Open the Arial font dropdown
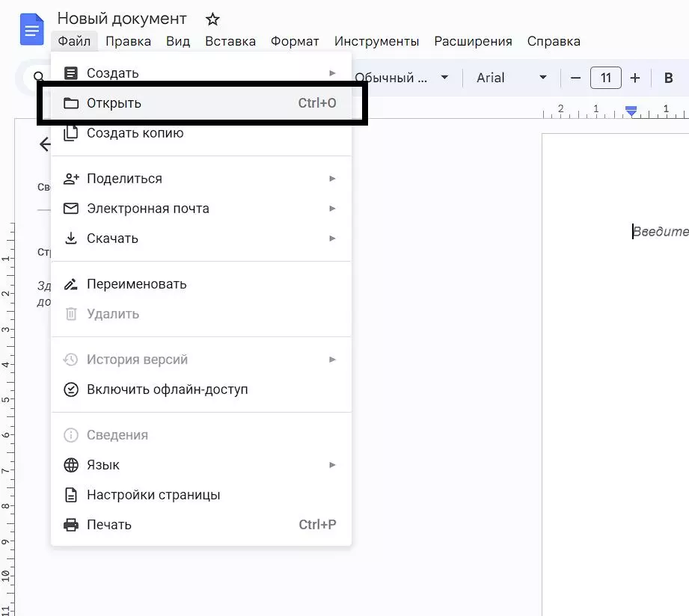This screenshot has height=616, width=689. click(509, 77)
